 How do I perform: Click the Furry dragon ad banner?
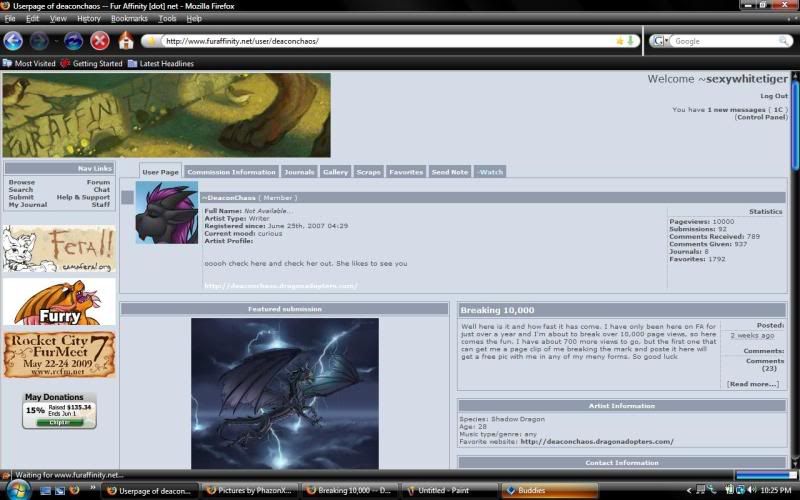coord(59,302)
